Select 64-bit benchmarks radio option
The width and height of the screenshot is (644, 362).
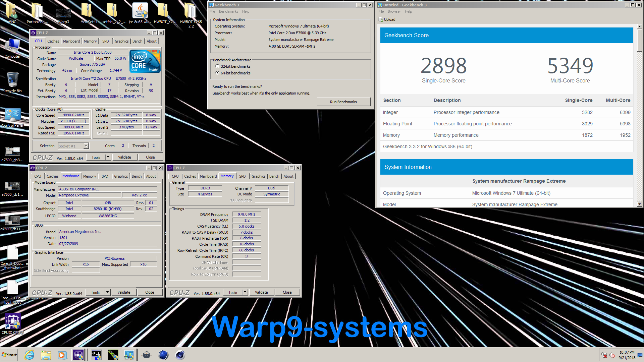click(217, 73)
